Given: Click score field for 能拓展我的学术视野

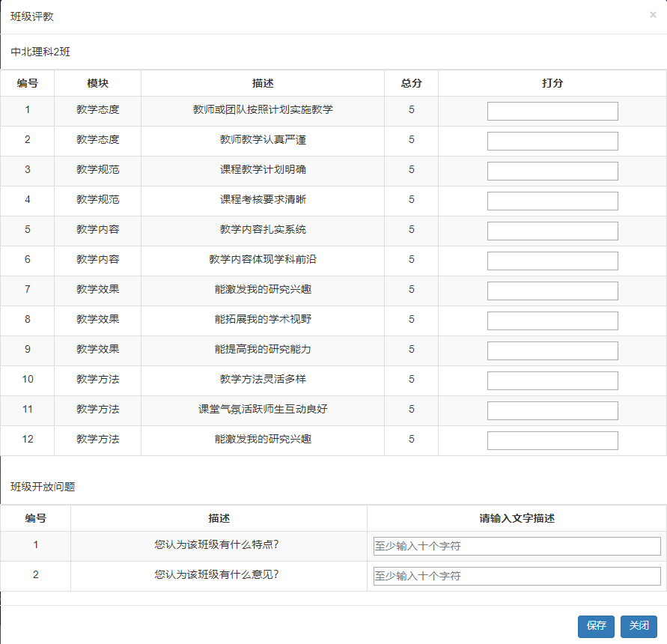Looking at the screenshot, I should coord(552,321).
